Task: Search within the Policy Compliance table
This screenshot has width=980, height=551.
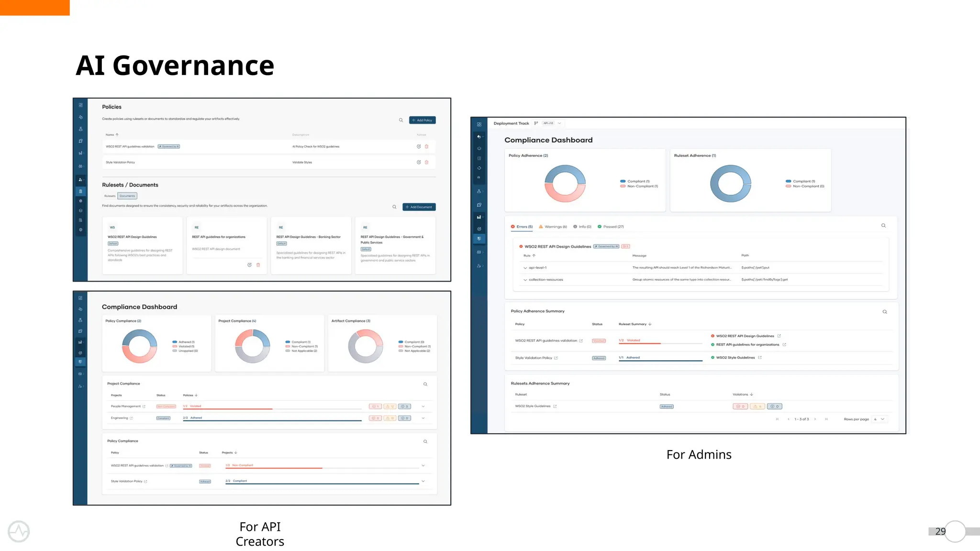Action: point(425,441)
